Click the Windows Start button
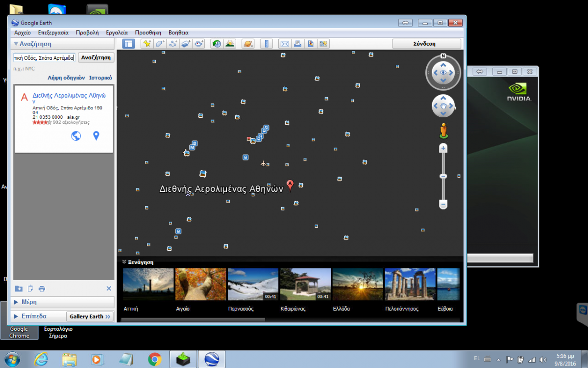The width and height of the screenshot is (588, 368). (x=11, y=359)
